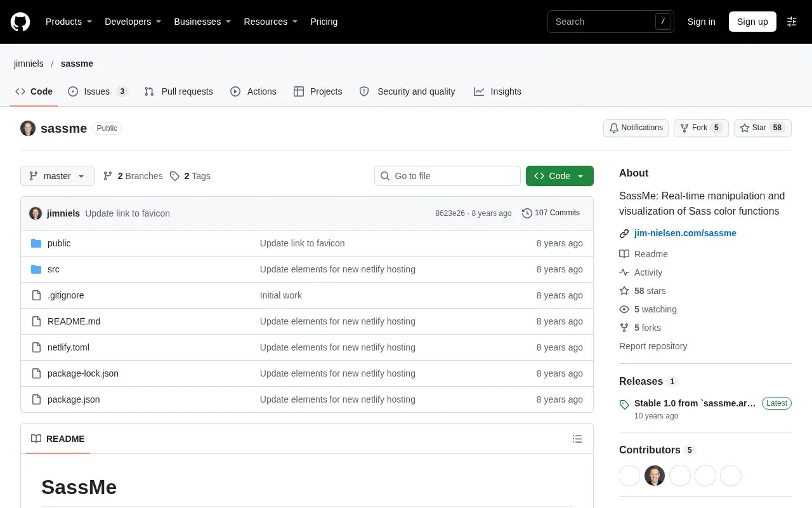The image size is (812, 508).
Task: Open the GitHub home logo
Action: tap(20, 22)
